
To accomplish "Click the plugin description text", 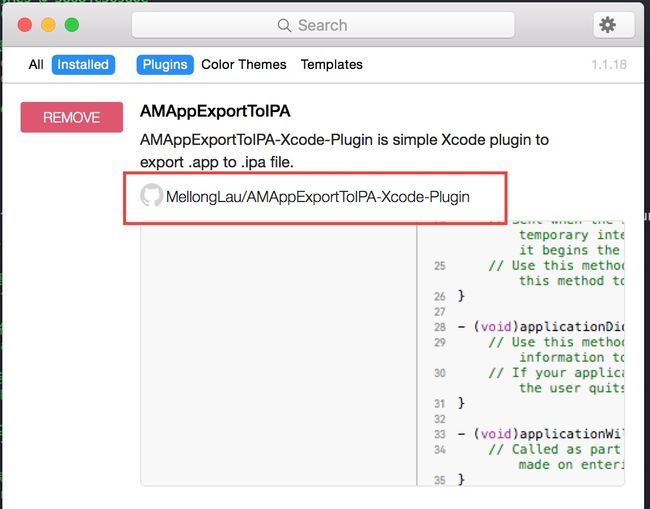I will pyautogui.click(x=344, y=151).
